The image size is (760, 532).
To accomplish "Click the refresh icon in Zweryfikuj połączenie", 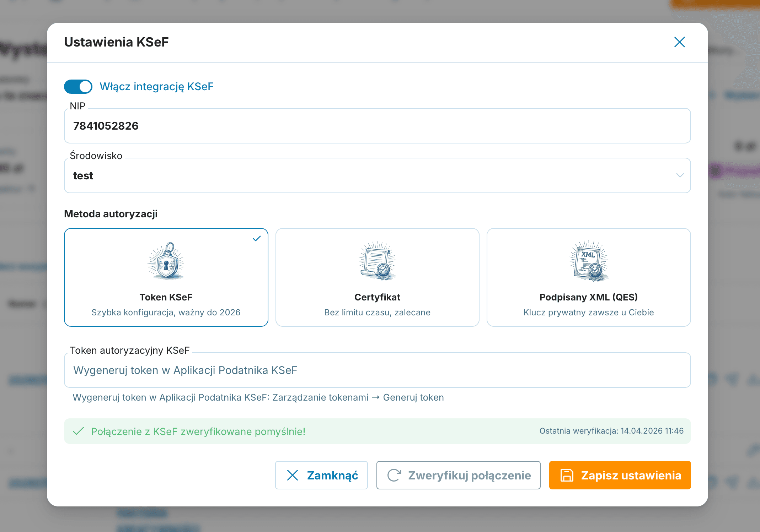I will coord(394,475).
